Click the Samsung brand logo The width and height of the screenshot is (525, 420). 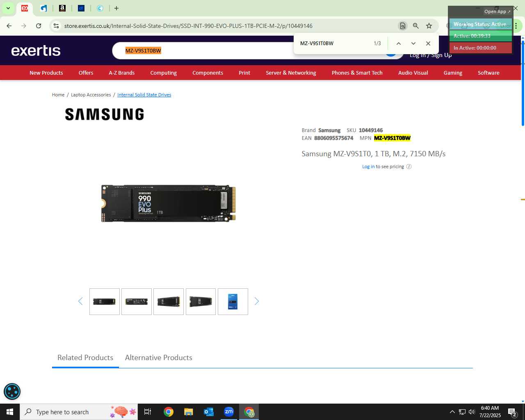(105, 114)
